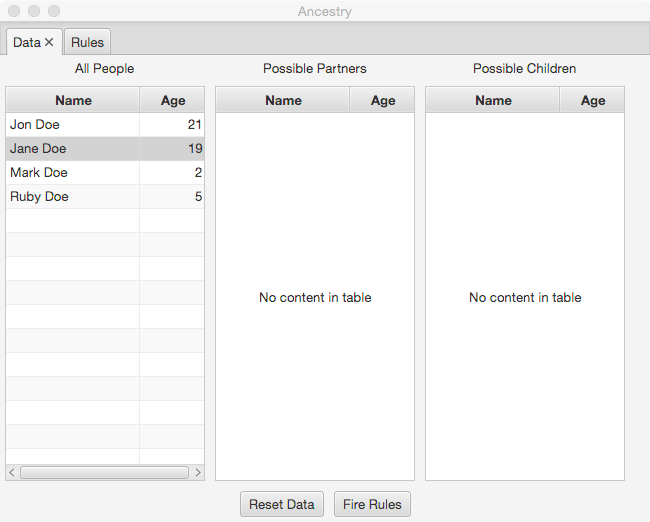
Task: Click Name header in Possible Children table
Action: [x=493, y=100]
